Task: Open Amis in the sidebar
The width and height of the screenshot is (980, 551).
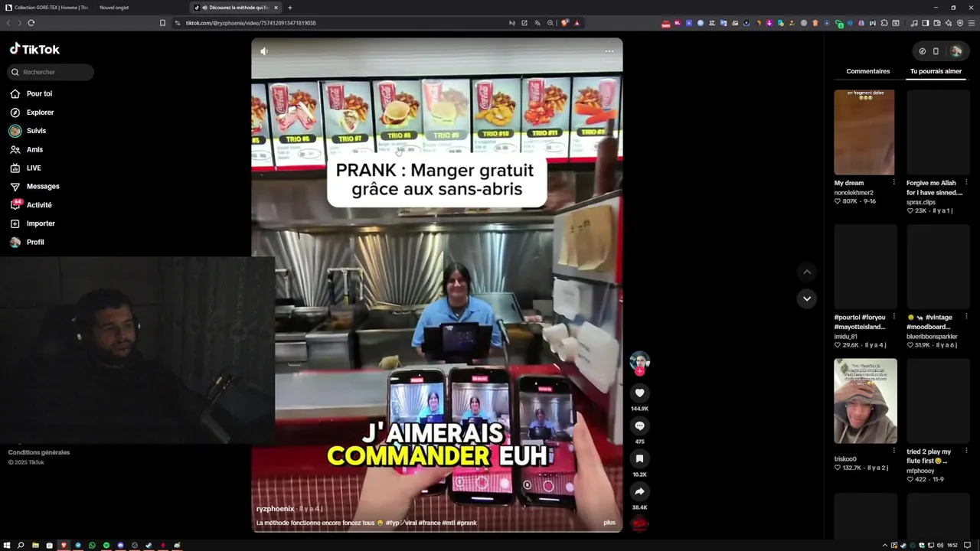Action: [27, 149]
